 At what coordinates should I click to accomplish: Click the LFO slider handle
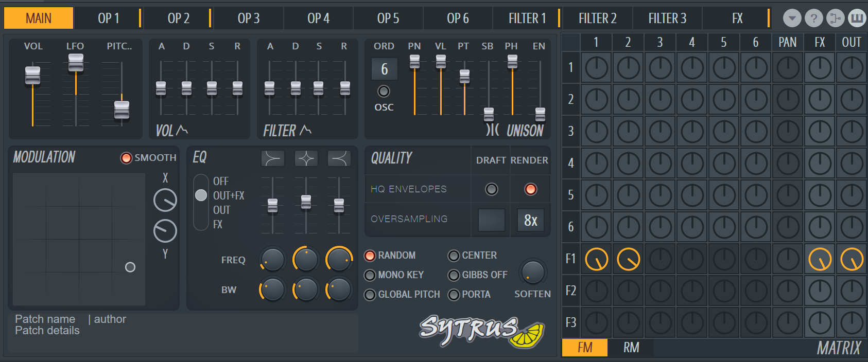click(x=76, y=63)
